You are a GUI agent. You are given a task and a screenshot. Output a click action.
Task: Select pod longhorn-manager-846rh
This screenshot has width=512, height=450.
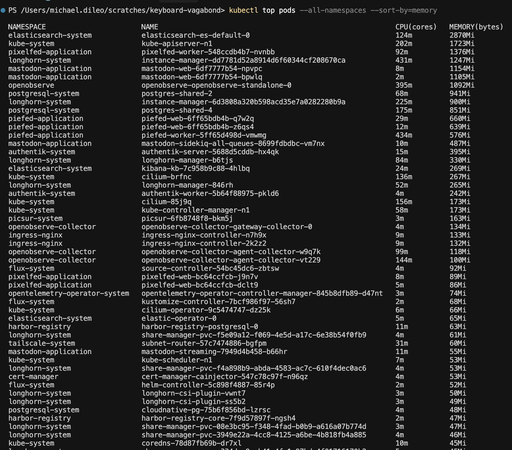pyautogui.click(x=187, y=185)
